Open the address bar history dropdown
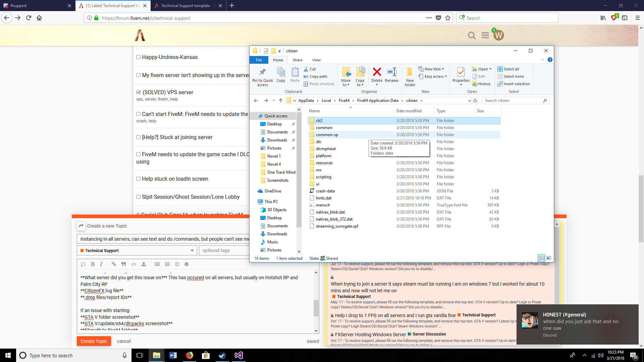The image size is (644, 362). 469,101
